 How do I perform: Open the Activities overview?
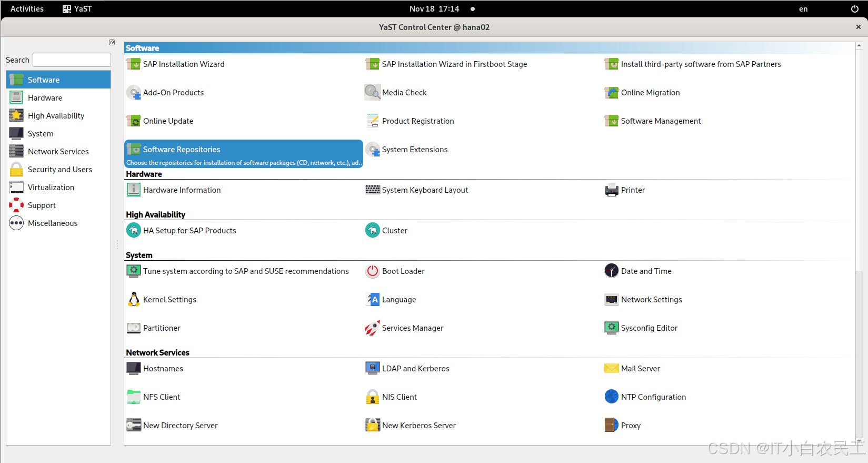tap(27, 9)
